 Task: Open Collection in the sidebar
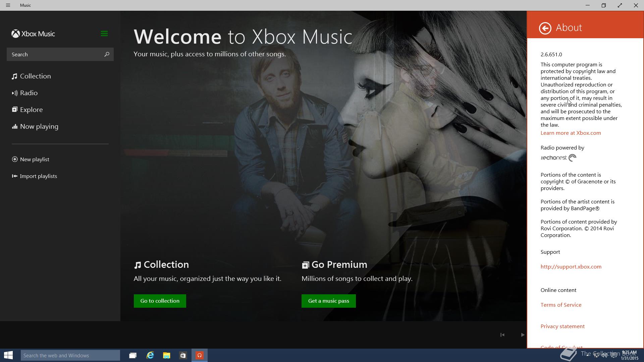pos(32,76)
